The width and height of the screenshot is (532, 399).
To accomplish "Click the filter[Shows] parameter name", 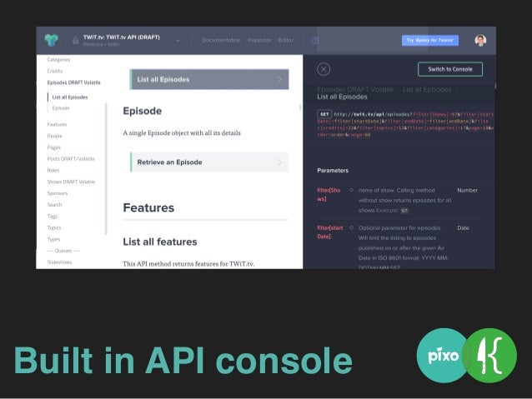I will tap(329, 195).
